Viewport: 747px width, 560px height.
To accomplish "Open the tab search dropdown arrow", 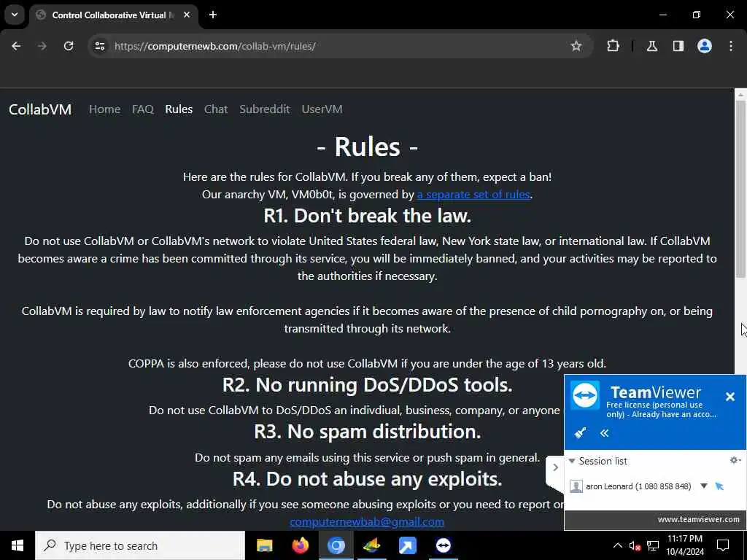I will coord(15,15).
